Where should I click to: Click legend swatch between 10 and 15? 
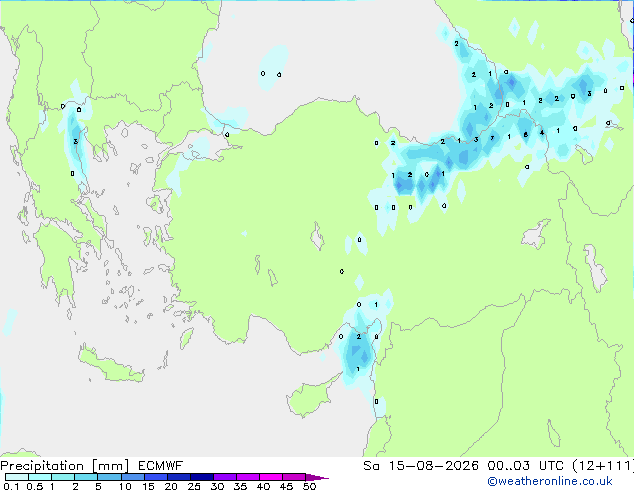tap(132, 477)
